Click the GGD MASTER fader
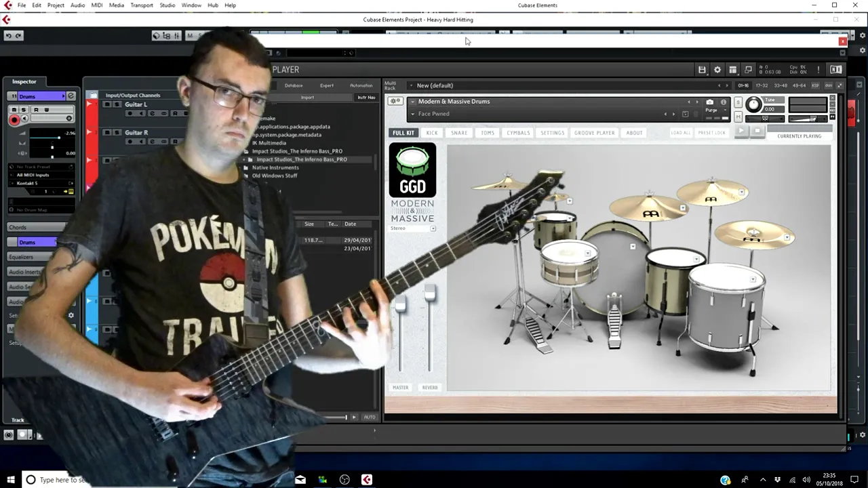Image resolution: width=868 pixels, height=488 pixels. [x=401, y=304]
